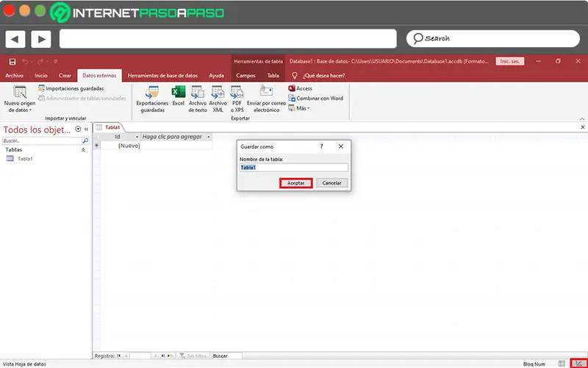Open the Ayuda ribbon tab
This screenshot has width=588, height=368.
[216, 76]
